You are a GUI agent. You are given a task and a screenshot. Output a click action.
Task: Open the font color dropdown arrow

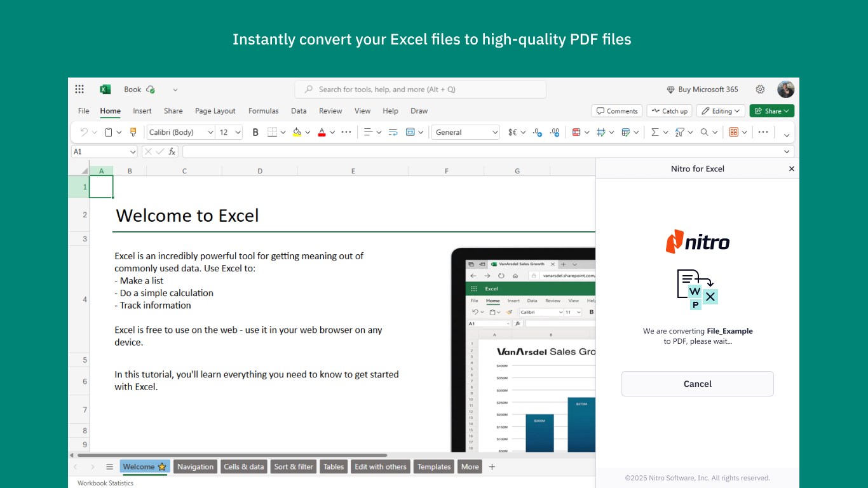click(x=332, y=132)
